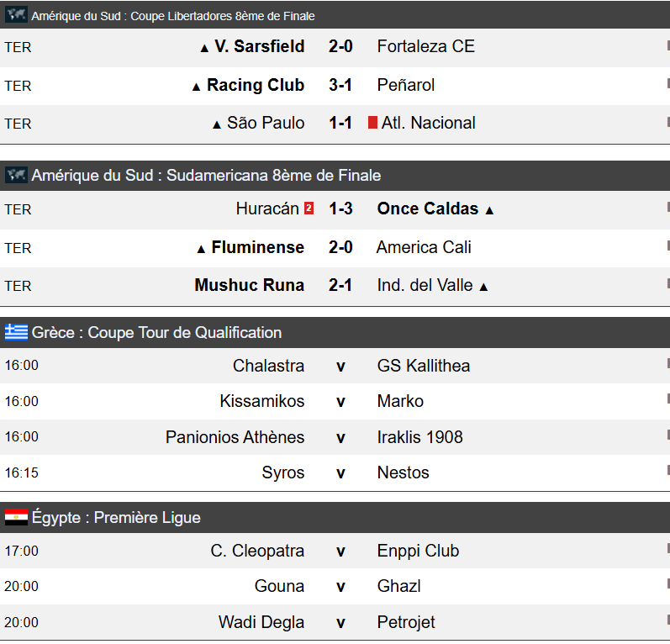Viewport: 670px width, 644px height.
Task: Click the triangle marker beside Ind. del Valle
Action: (x=483, y=287)
